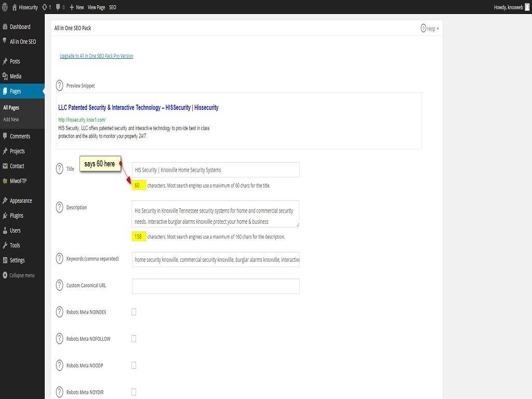
Task: Open Projects in the sidebar
Action: click(x=22, y=151)
